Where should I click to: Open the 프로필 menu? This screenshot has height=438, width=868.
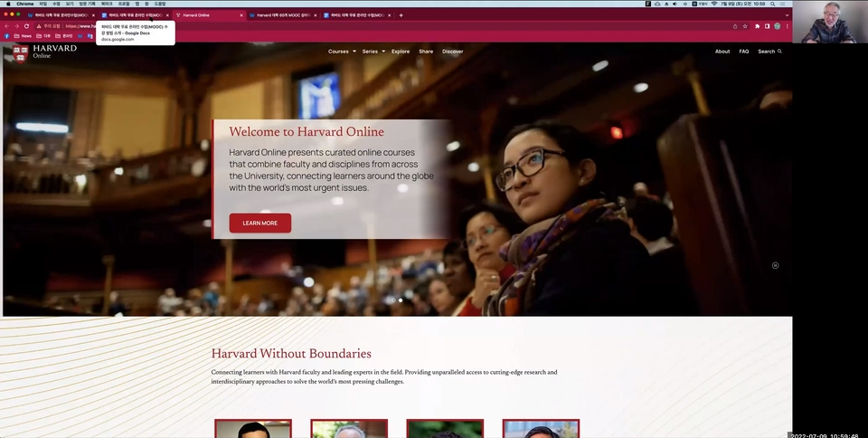click(124, 4)
